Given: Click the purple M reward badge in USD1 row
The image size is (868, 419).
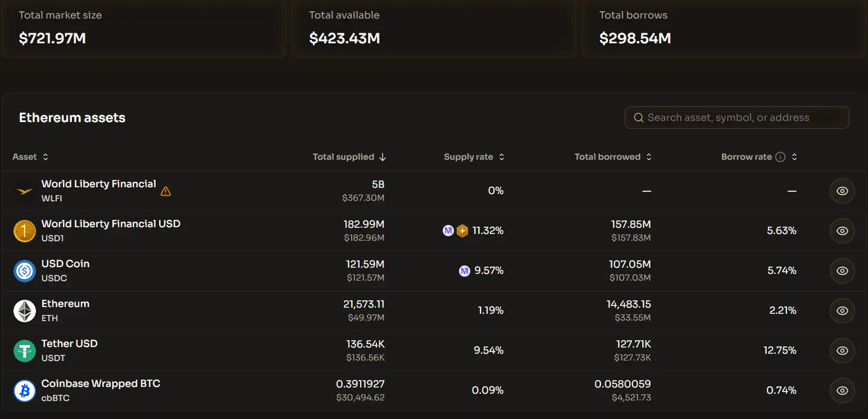Looking at the screenshot, I should pyautogui.click(x=448, y=231).
